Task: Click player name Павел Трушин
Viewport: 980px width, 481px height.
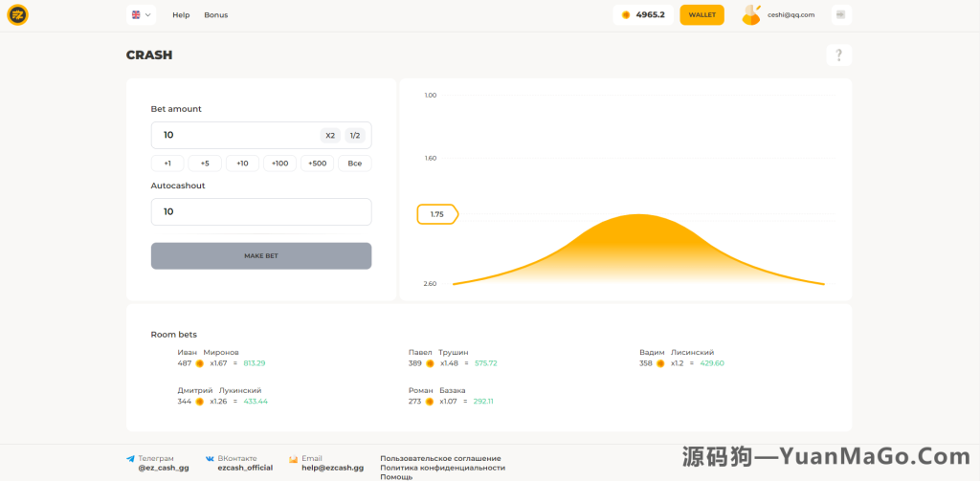Action: [x=438, y=352]
